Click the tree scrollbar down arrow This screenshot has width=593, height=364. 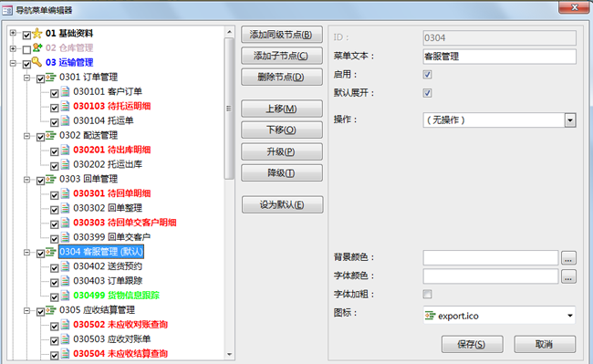point(230,354)
